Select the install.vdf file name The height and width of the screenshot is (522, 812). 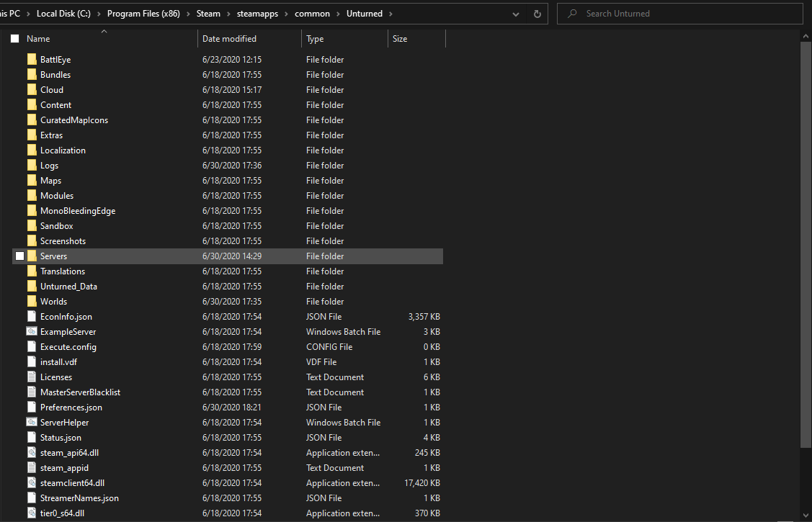click(x=58, y=362)
